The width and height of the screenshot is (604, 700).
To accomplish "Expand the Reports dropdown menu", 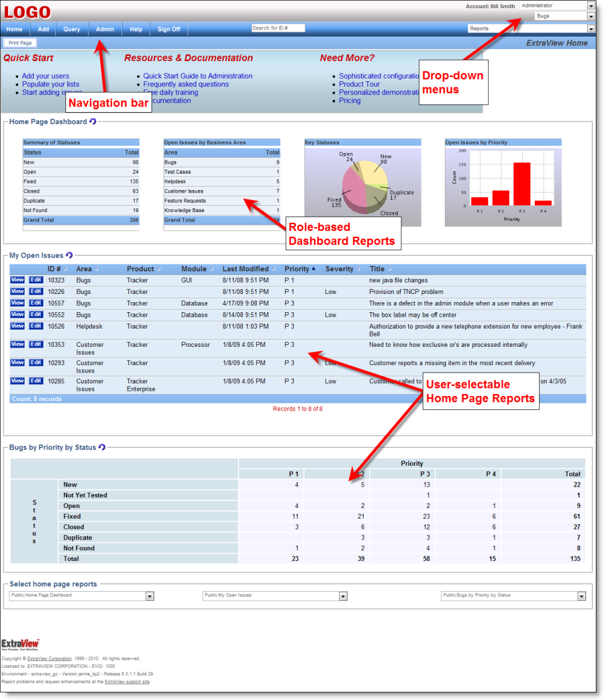I will point(590,28).
